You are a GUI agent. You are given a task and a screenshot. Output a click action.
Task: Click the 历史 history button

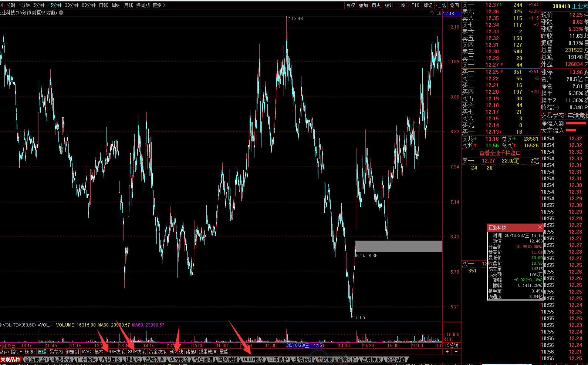pyautogui.click(x=376, y=5)
